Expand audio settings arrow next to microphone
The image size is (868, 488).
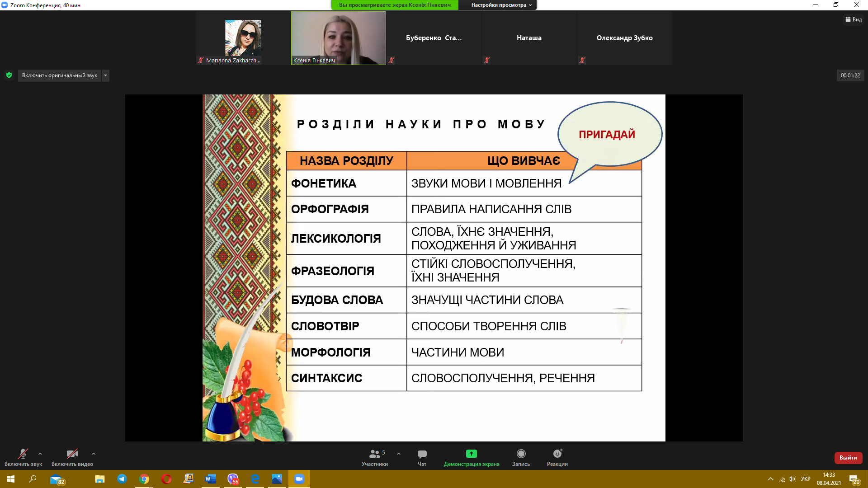coord(40,454)
